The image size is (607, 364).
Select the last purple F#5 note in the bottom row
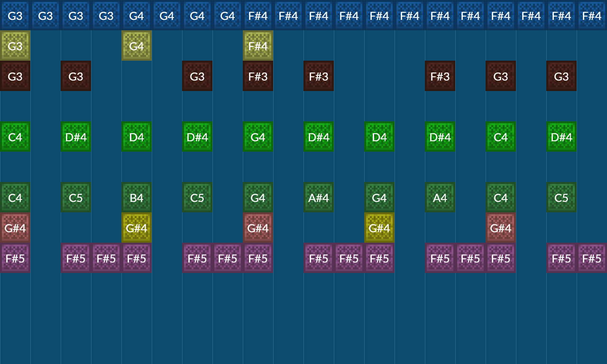592,258
